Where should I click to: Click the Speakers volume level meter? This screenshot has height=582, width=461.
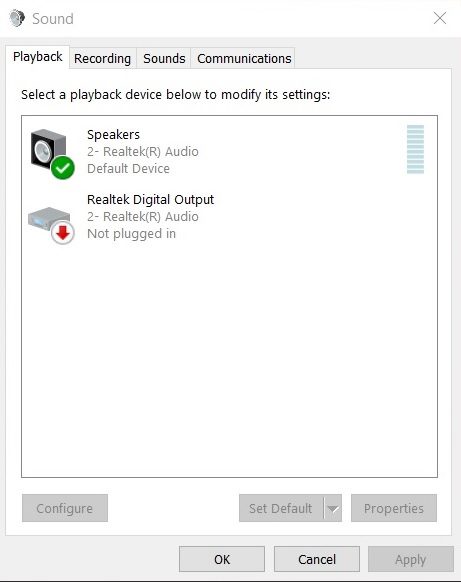[x=415, y=149]
